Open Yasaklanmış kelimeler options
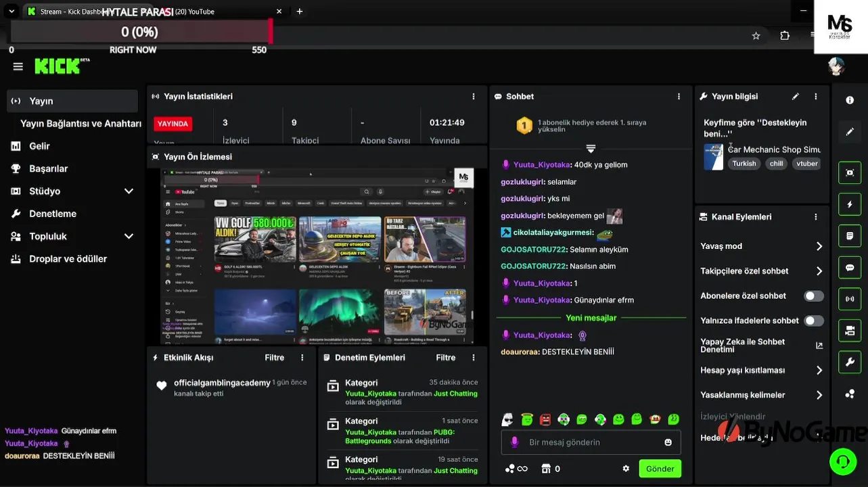Screen dimensions: 868x487 coord(762,395)
